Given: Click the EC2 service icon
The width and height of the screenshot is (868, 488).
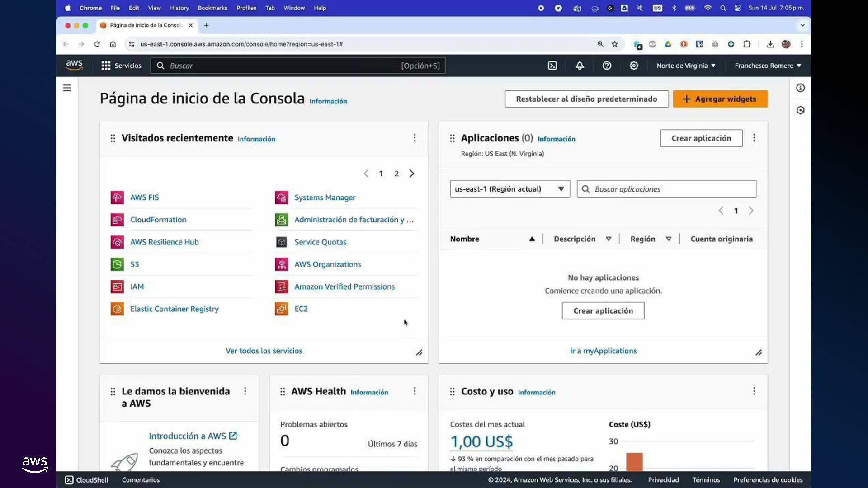Looking at the screenshot, I should point(281,309).
